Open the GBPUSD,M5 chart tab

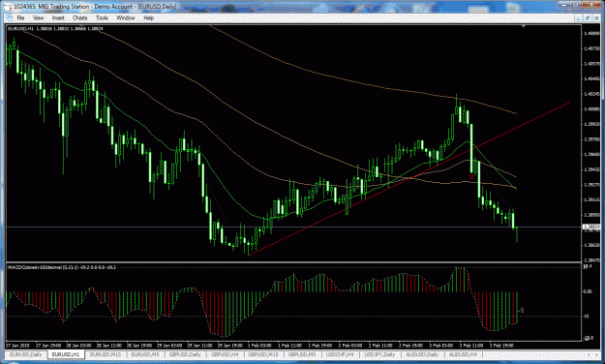302,354
